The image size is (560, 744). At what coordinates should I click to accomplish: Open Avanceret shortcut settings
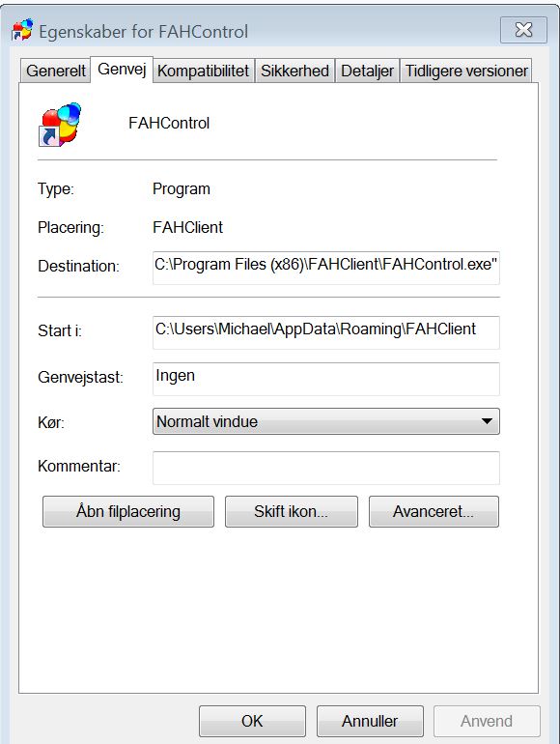[434, 511]
